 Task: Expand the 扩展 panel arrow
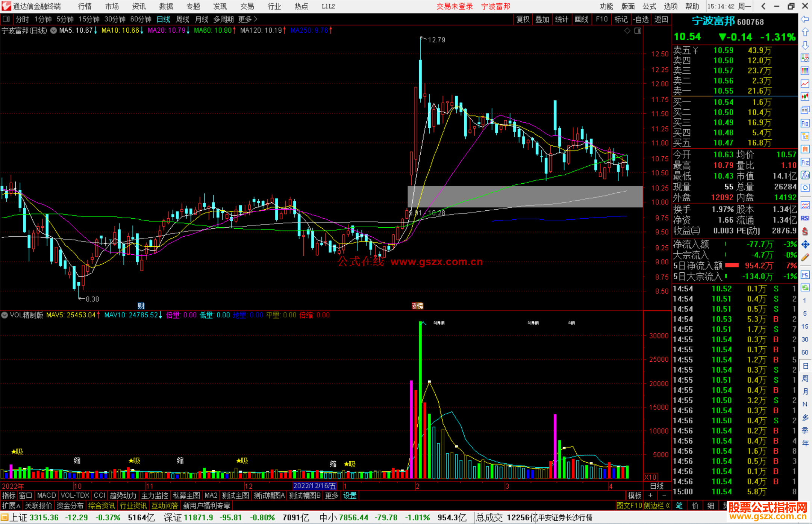[11, 506]
